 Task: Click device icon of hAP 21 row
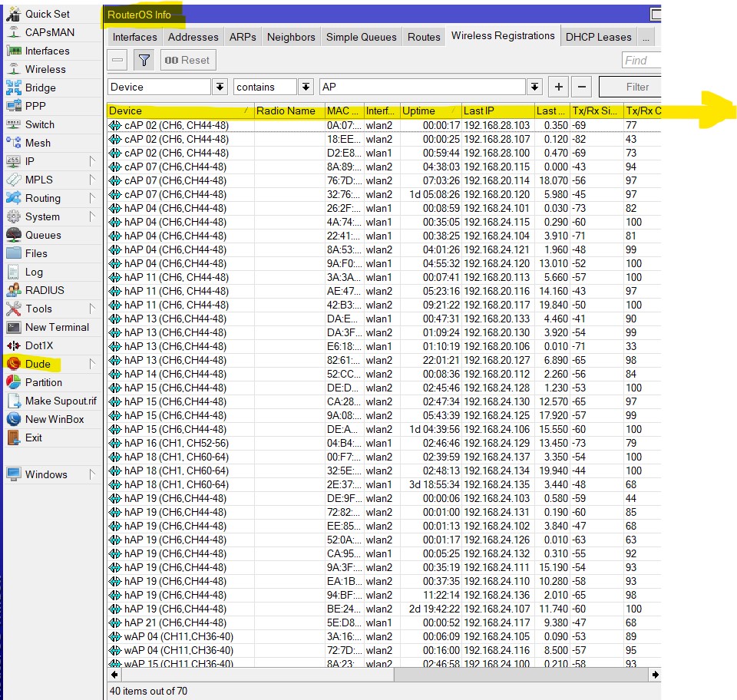(x=115, y=622)
